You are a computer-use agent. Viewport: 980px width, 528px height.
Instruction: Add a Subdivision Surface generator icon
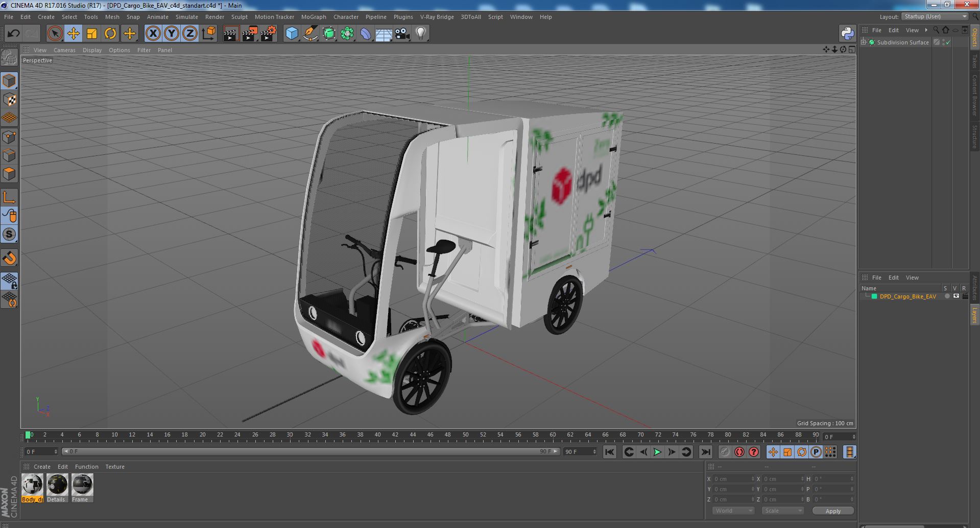pyautogui.click(x=329, y=34)
